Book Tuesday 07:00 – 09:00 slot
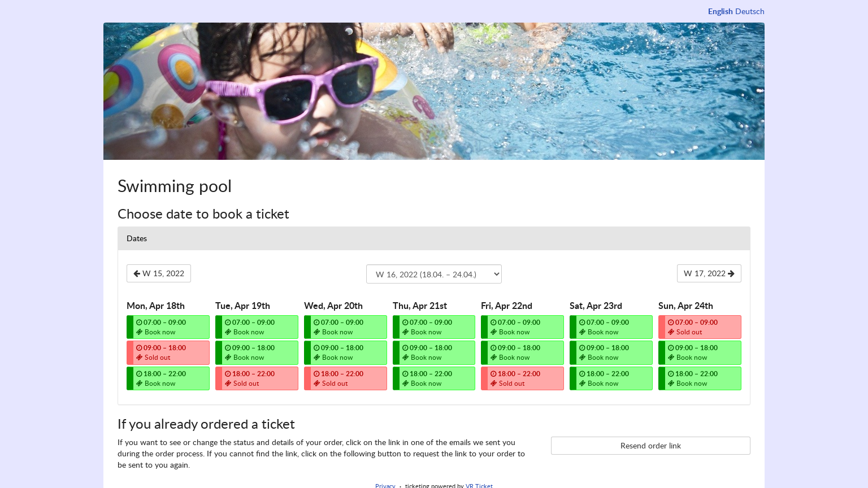 [x=257, y=327]
